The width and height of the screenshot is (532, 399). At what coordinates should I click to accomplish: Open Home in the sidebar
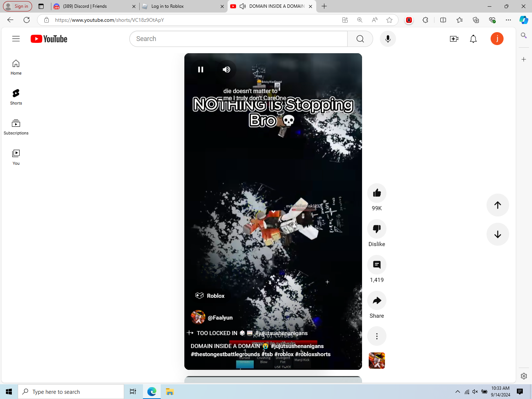click(16, 68)
